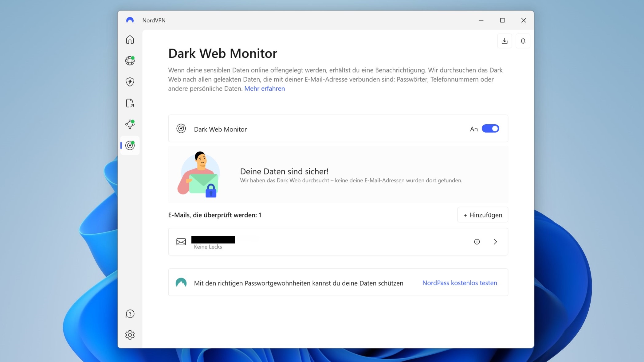Open the settings gear at the bottom
644x362 pixels.
[130, 335]
